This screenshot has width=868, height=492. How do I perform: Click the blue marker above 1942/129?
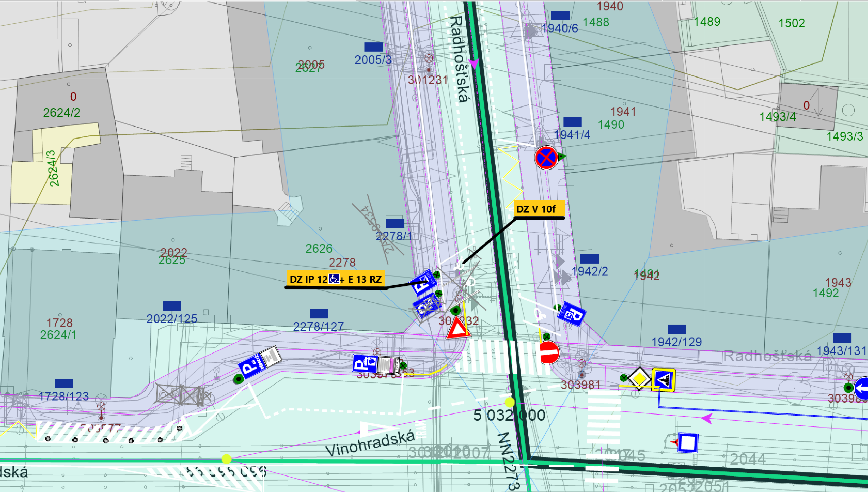point(677,330)
